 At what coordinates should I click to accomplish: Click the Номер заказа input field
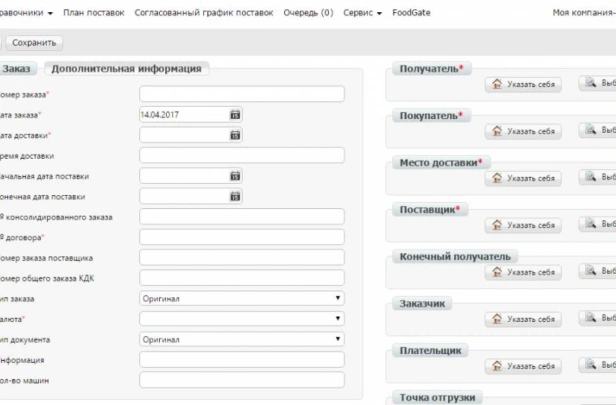click(242, 94)
